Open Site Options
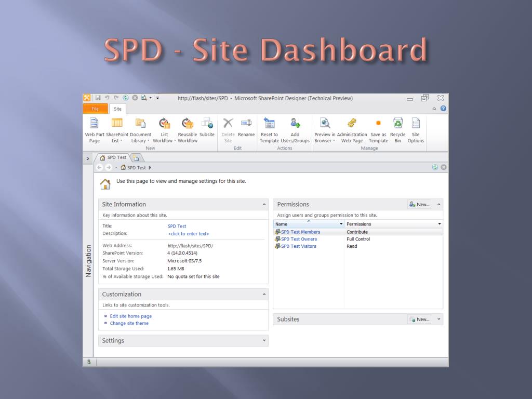 pyautogui.click(x=416, y=130)
